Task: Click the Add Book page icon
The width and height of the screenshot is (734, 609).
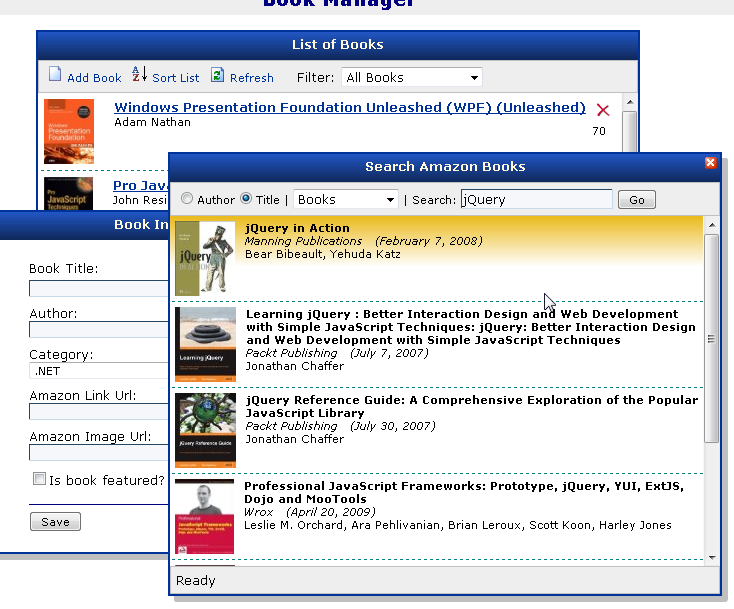Action: point(55,76)
